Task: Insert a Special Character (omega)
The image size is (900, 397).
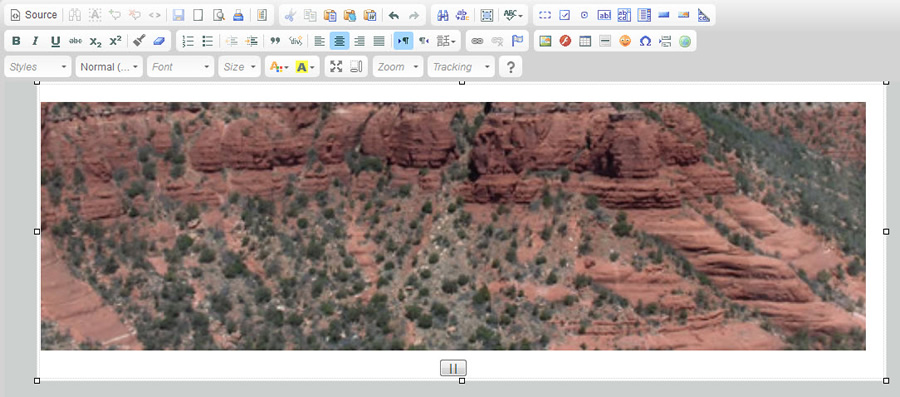Action: [645, 41]
